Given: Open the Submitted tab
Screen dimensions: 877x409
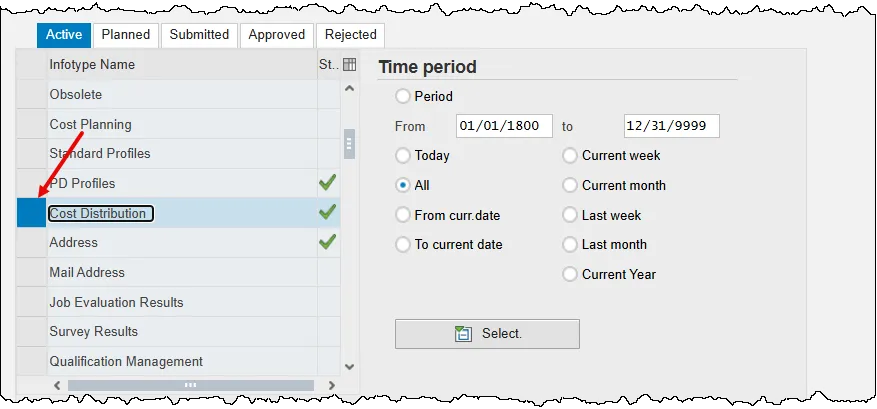Looking at the screenshot, I should (199, 35).
